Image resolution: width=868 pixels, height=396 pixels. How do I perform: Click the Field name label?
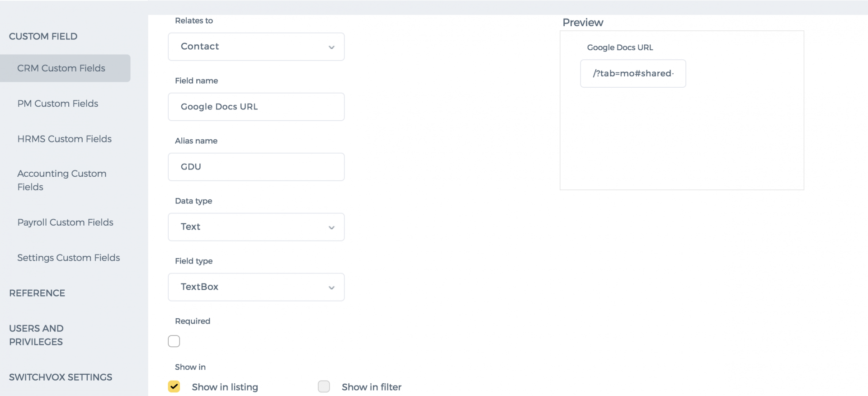196,81
